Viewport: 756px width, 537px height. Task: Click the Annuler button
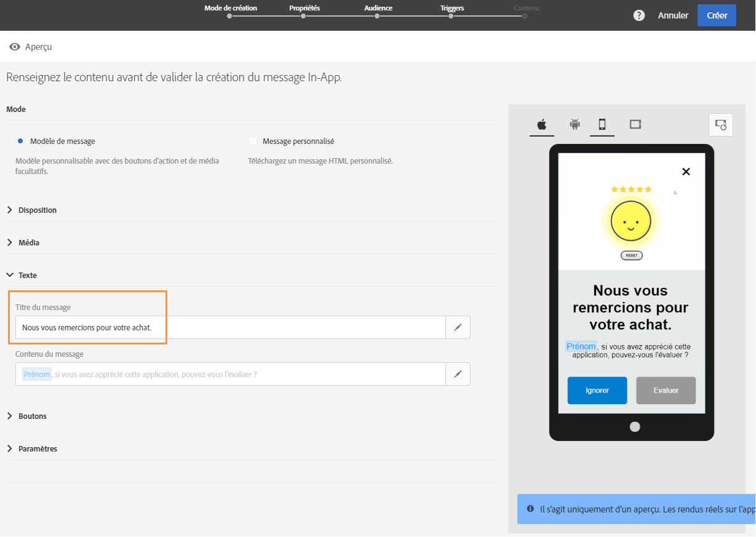pyautogui.click(x=673, y=15)
